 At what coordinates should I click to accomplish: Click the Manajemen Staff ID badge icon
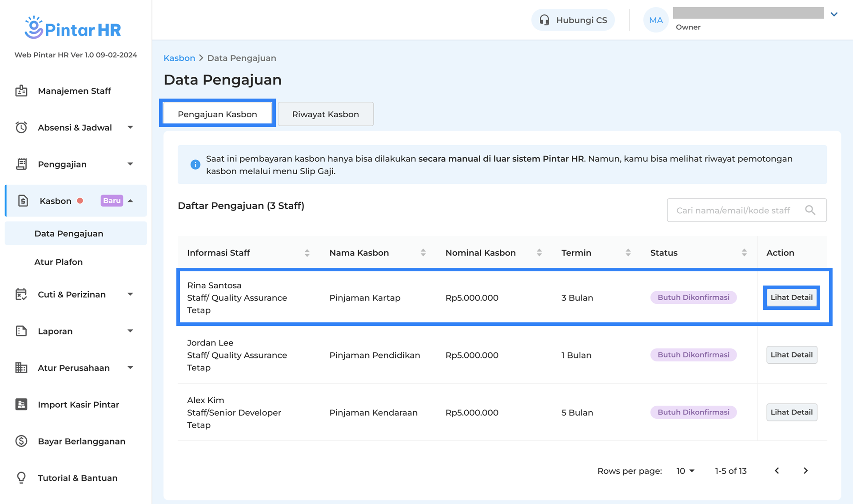21,91
